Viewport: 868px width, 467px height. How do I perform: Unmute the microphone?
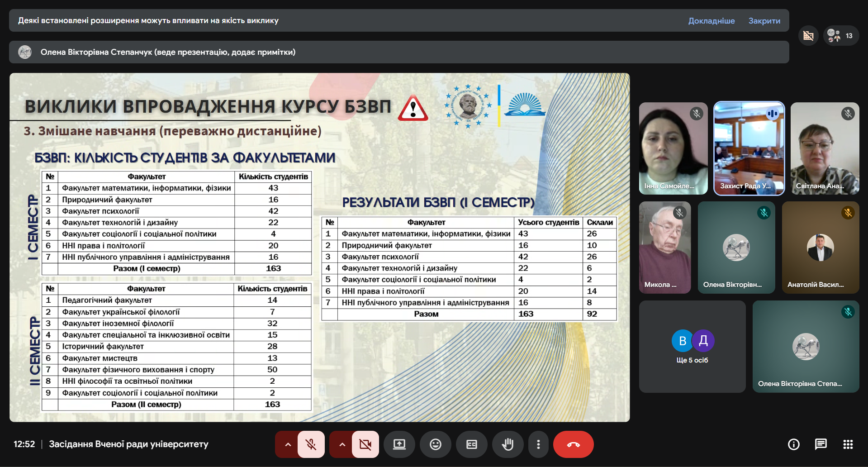311,444
